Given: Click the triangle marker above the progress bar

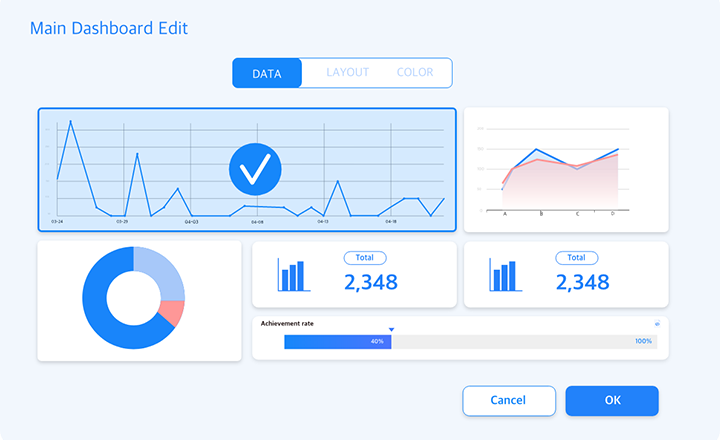Looking at the screenshot, I should (x=391, y=329).
